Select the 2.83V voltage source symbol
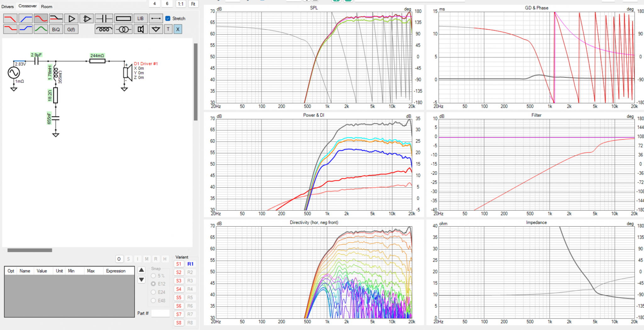The width and height of the screenshot is (644, 330). click(14, 73)
